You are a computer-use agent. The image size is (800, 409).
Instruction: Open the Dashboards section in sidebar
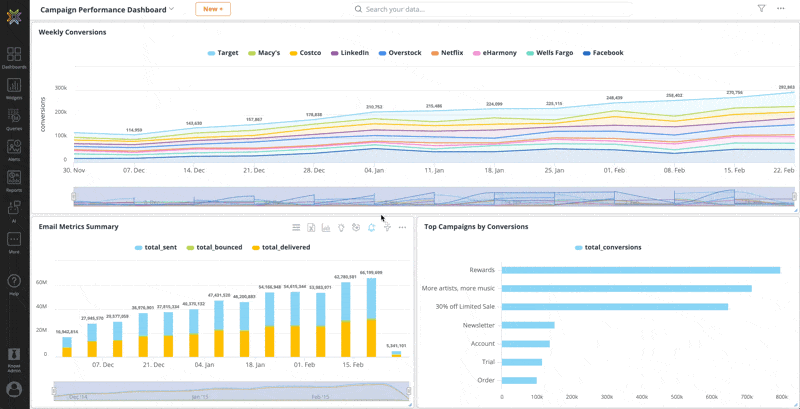[14, 58]
